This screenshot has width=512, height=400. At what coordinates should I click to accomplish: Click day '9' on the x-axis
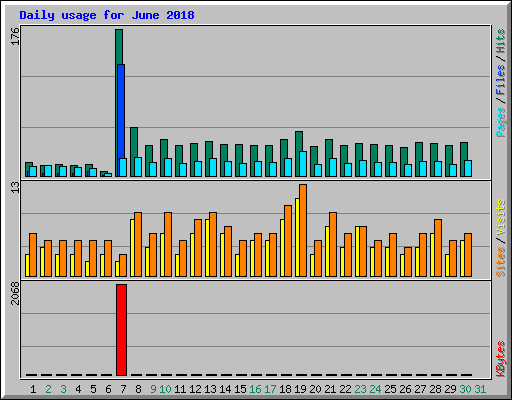pos(153,389)
